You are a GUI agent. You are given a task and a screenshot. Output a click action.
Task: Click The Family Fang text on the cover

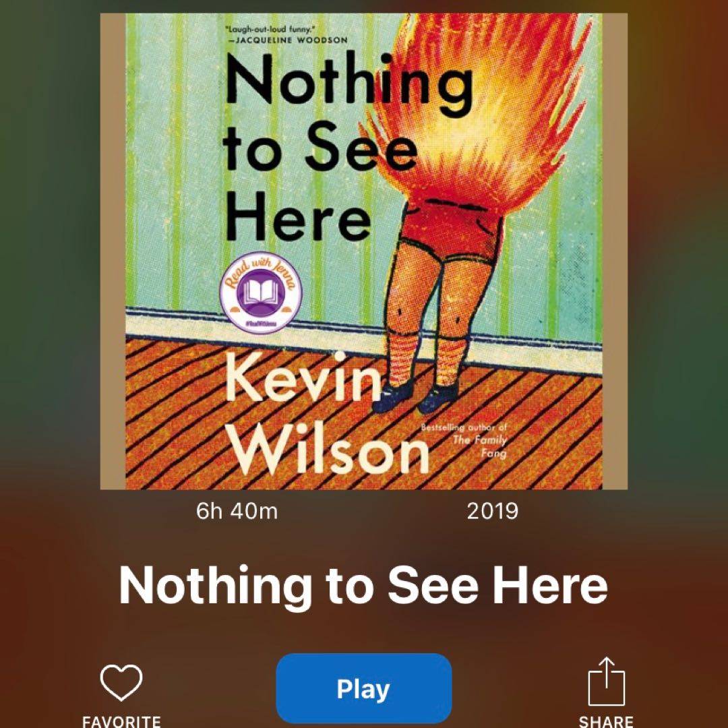(x=480, y=446)
